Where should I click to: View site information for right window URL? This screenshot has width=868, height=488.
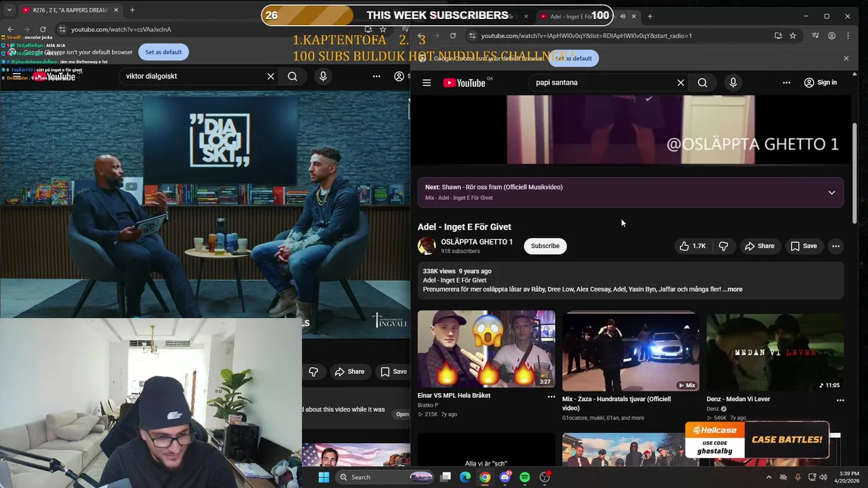point(472,36)
